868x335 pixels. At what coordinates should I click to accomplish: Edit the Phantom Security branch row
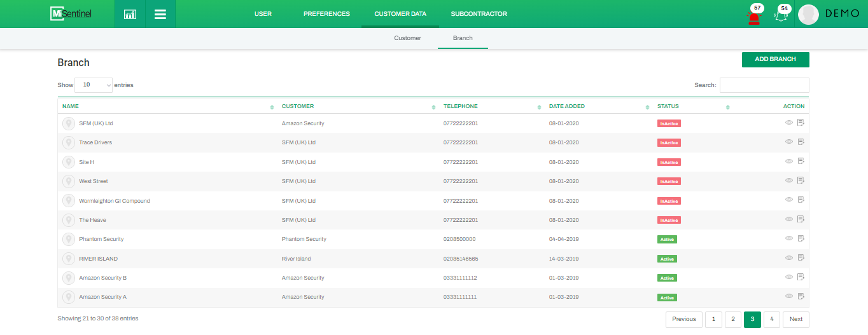tap(801, 238)
